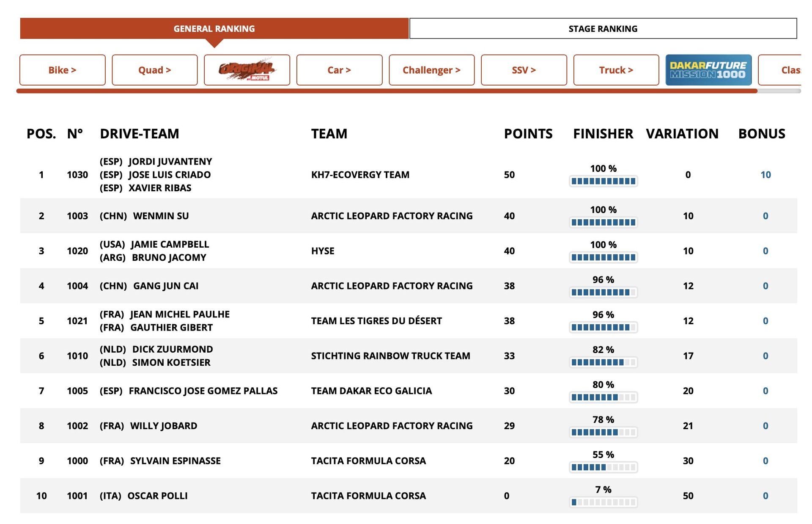This screenshot has width=812, height=524.
Task: Open the Original by Motul category logo
Action: (x=247, y=70)
